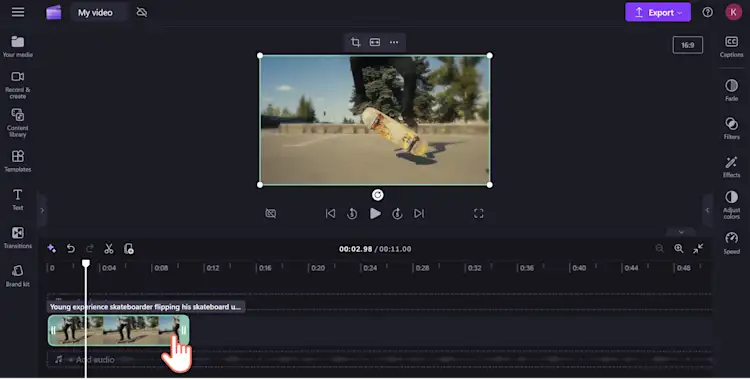Screen dimensions: 750x380
Task: Open the Effects panel
Action: pyautogui.click(x=731, y=167)
